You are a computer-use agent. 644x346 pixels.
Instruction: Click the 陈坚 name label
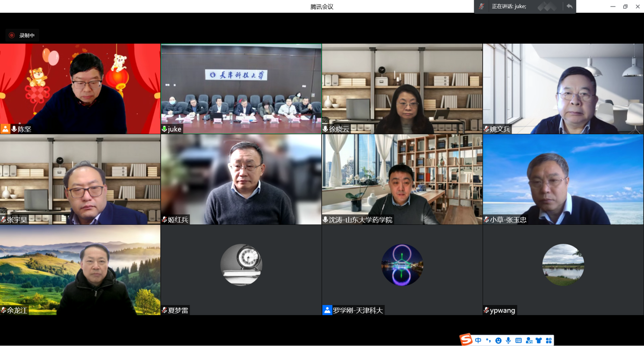[x=25, y=129]
